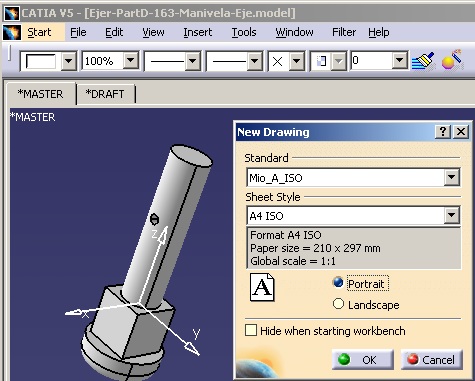Open the Window menu
Screen dimensions: 475x381
[294, 32]
